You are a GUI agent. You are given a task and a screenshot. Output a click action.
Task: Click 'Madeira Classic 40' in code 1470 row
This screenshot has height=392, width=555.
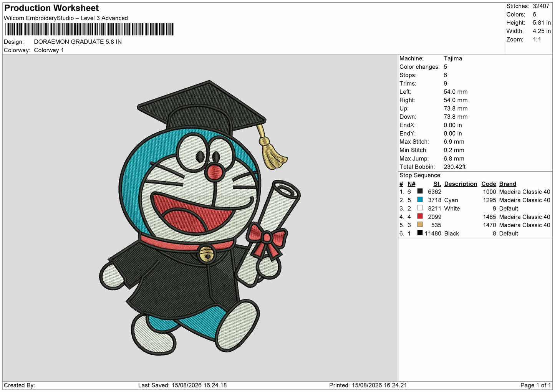[525, 225]
